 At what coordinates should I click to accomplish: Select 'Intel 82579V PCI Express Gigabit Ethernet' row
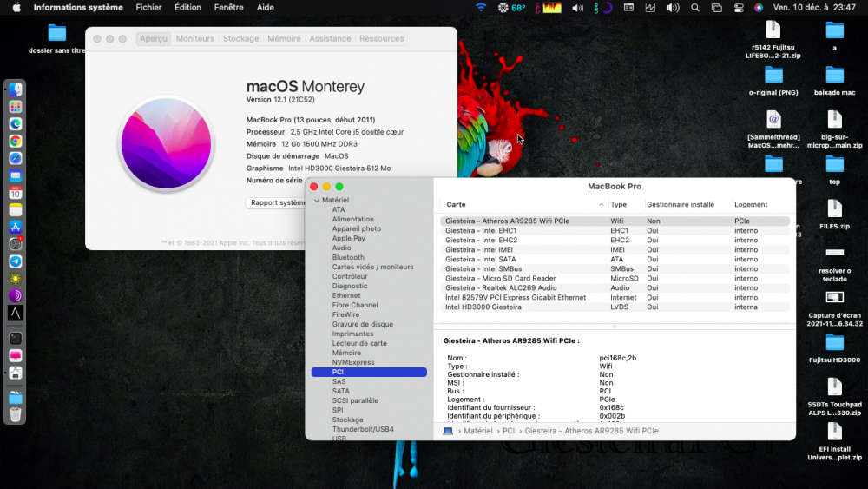615,297
